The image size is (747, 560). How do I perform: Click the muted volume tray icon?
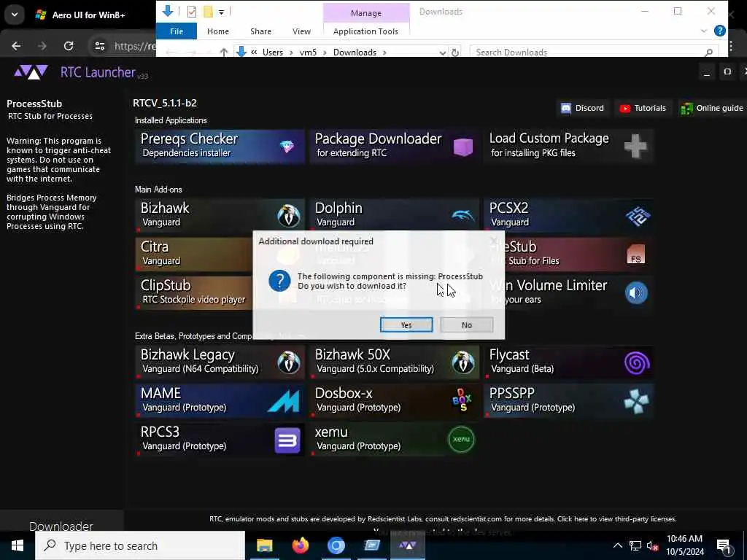pos(652,545)
